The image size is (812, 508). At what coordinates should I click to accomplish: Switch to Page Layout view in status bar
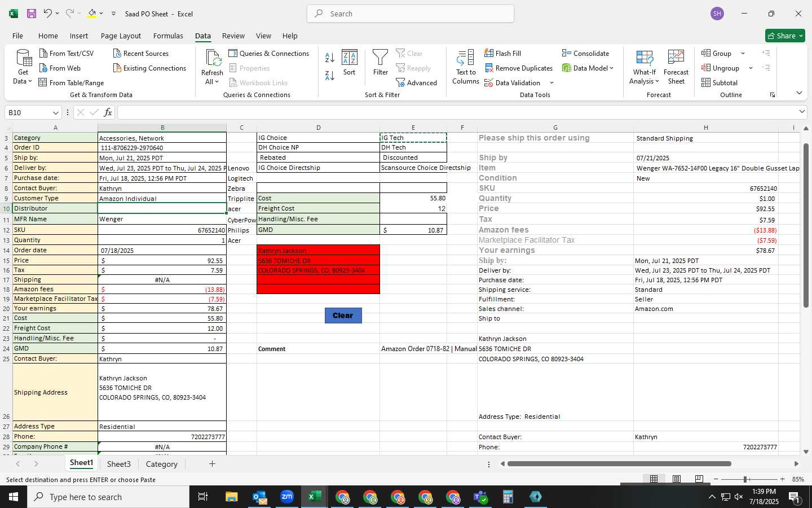tap(676, 479)
